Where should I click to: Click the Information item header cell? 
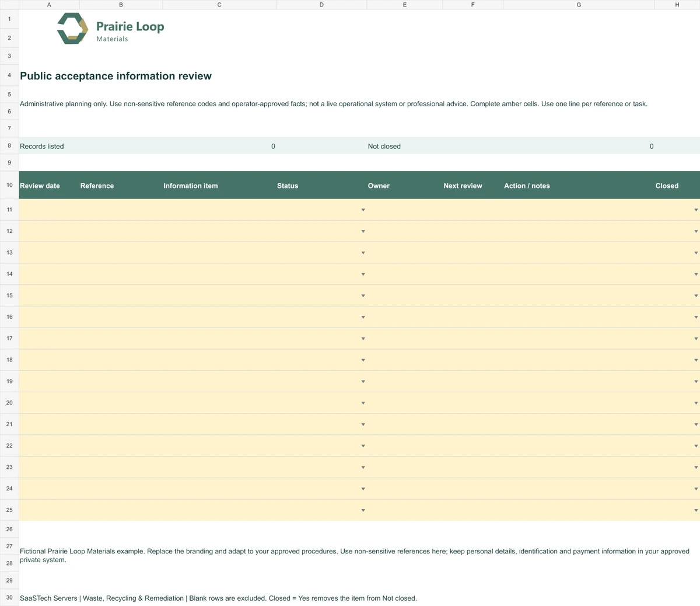(x=219, y=186)
